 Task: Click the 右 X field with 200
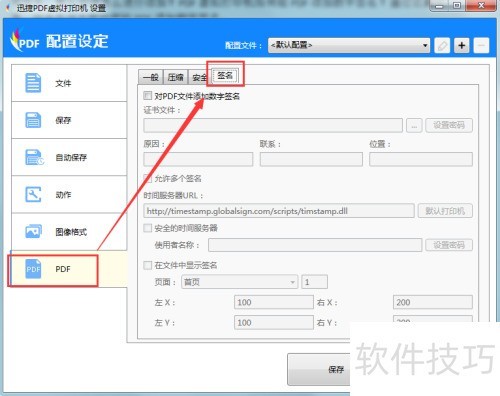[433, 302]
